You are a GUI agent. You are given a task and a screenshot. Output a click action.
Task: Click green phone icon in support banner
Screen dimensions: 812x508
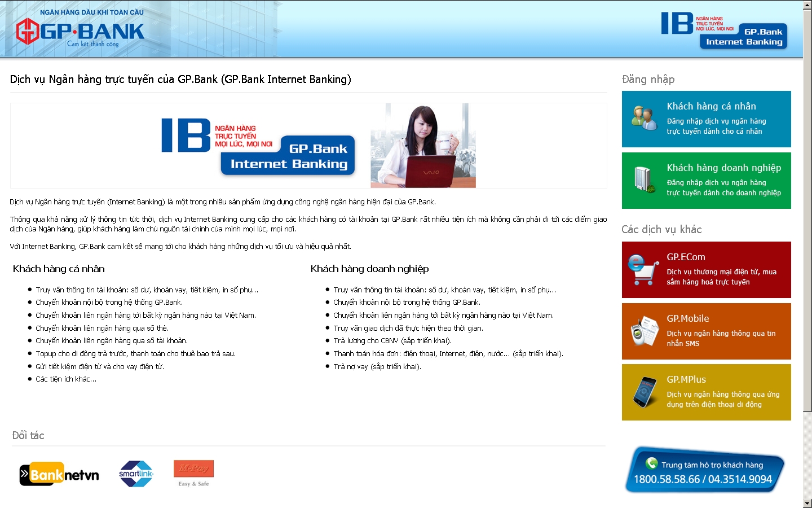point(652,463)
